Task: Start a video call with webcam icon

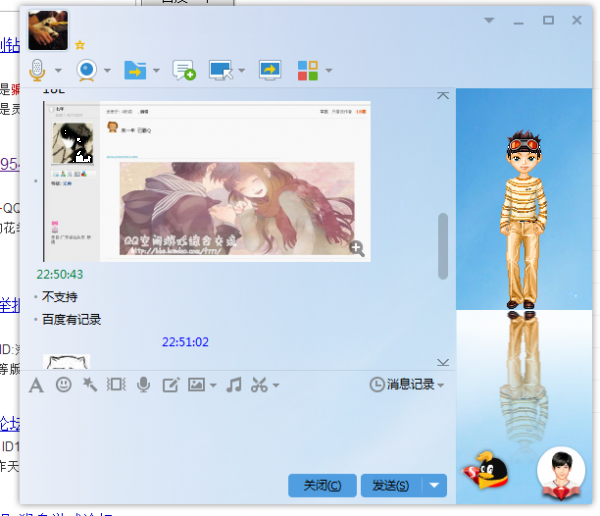Action: 86,70
